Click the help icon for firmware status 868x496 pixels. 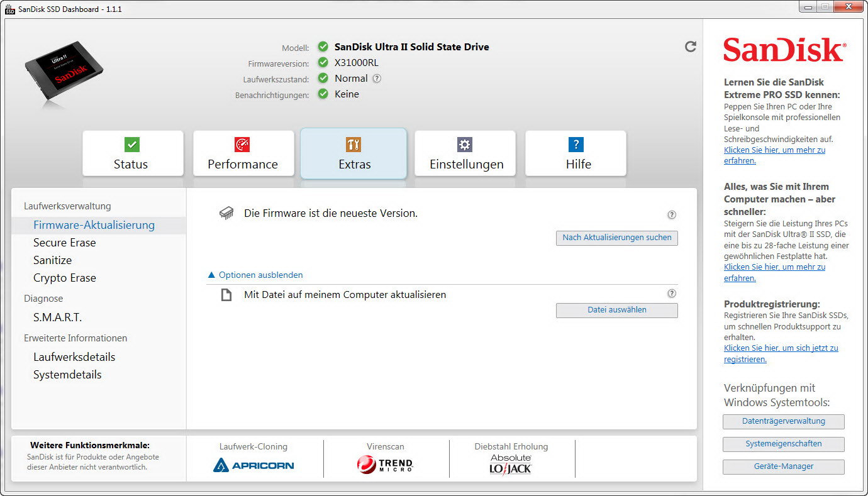click(671, 215)
